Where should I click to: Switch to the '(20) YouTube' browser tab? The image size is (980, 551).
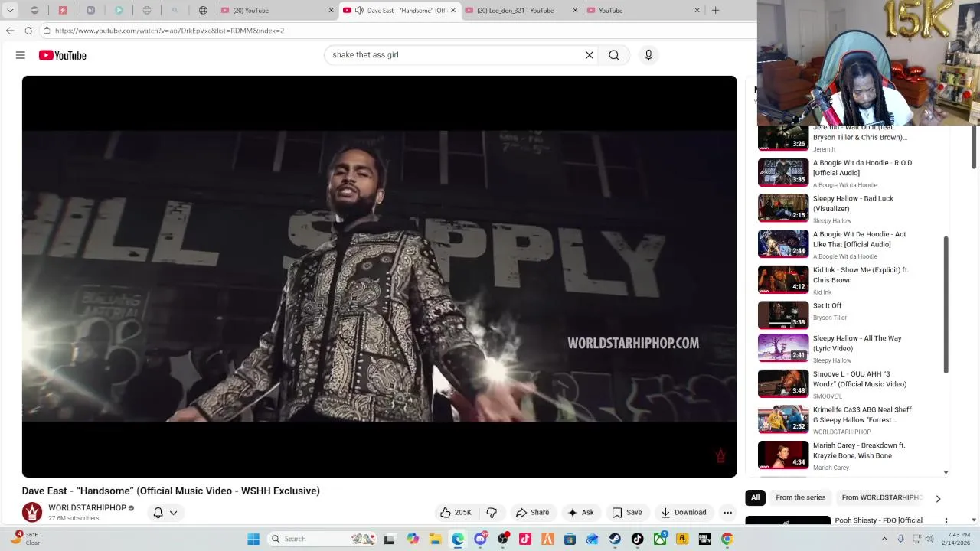276,11
